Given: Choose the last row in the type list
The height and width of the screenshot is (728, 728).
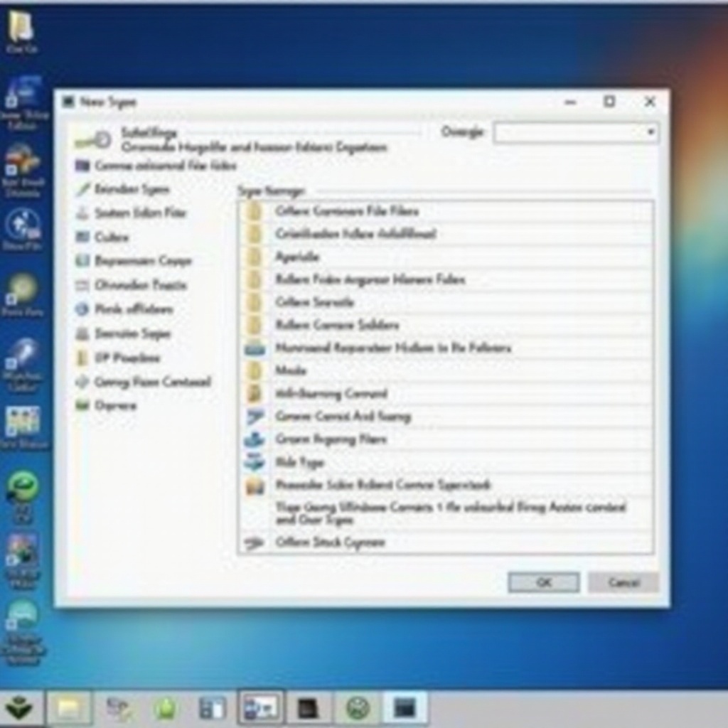Looking at the screenshot, I should coord(330,542).
